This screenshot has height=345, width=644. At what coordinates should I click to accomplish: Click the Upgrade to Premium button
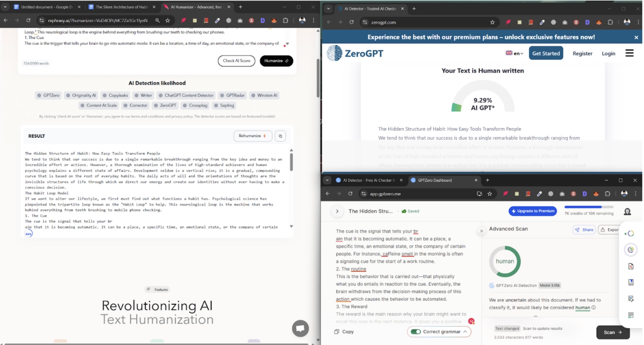tap(533, 211)
